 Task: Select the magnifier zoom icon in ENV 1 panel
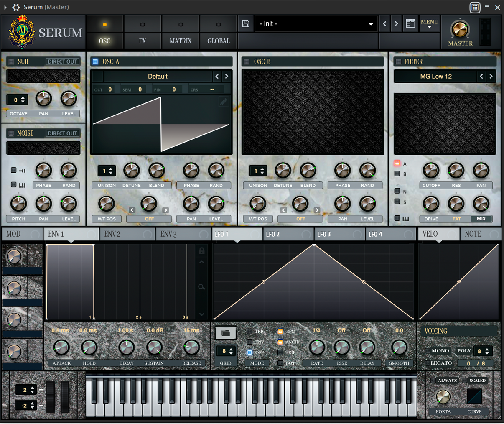coord(201,287)
